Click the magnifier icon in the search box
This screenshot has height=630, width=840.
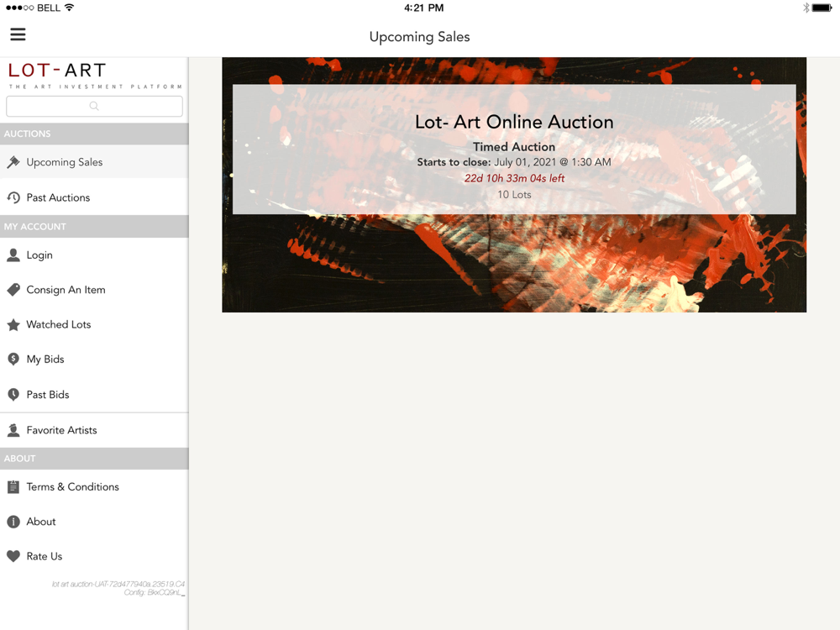(94, 106)
